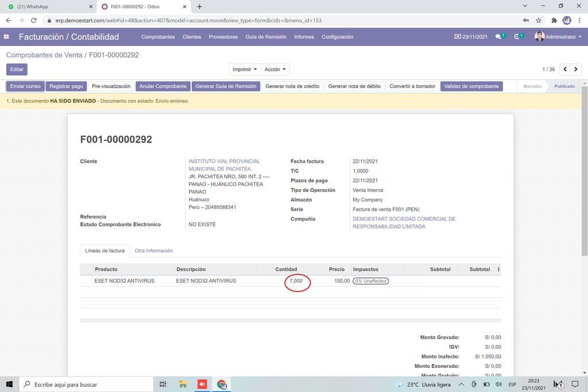Image resolution: width=588 pixels, height=392 pixels.
Task: Click the Editar button
Action: click(17, 69)
